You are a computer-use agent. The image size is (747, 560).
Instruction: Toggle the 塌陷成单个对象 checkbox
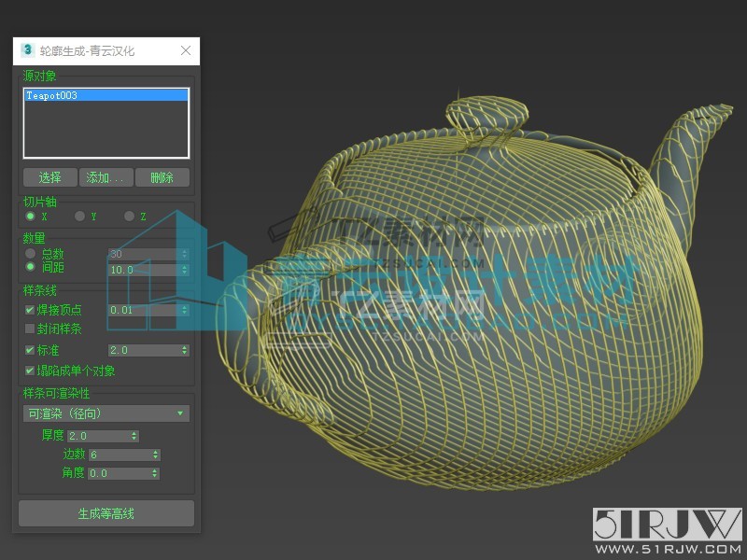(30, 371)
